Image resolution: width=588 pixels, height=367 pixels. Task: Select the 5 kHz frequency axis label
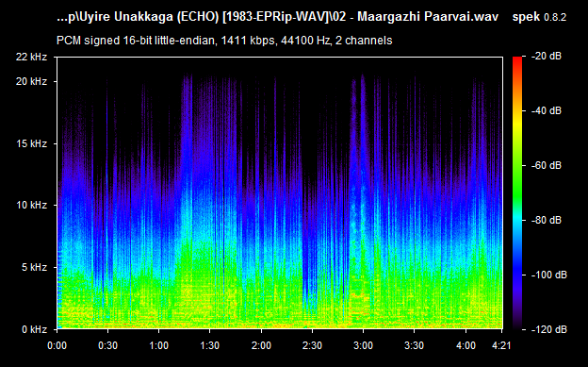point(34,267)
